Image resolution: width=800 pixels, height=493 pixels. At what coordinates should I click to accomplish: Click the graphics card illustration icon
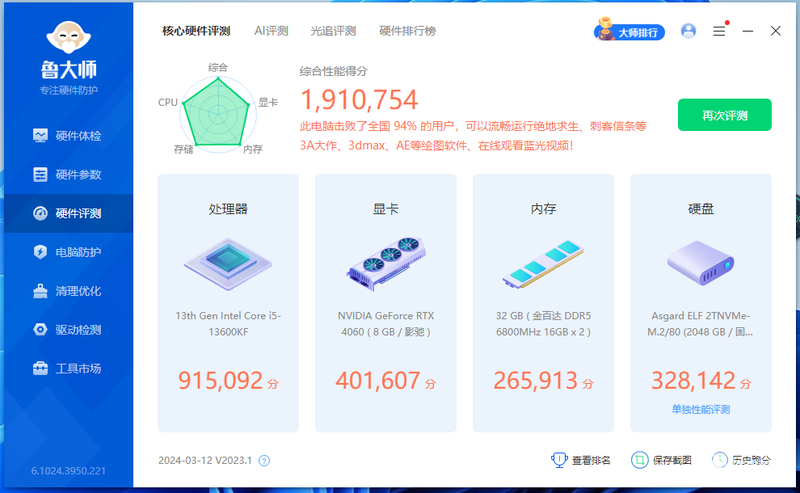(x=386, y=264)
